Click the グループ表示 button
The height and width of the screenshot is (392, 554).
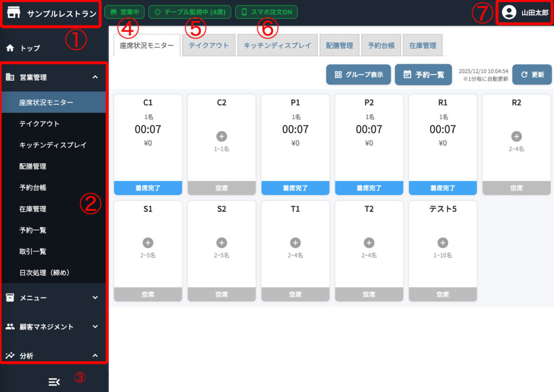pos(358,75)
